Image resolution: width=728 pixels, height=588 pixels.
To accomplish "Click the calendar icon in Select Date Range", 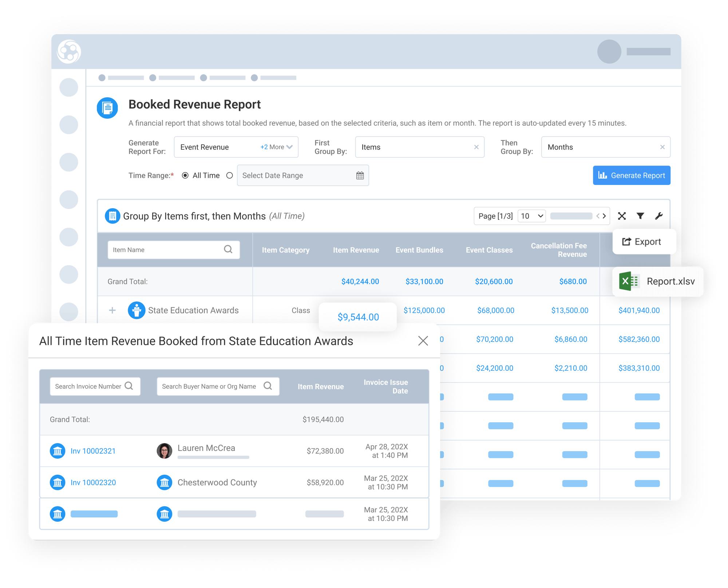I will (x=360, y=175).
